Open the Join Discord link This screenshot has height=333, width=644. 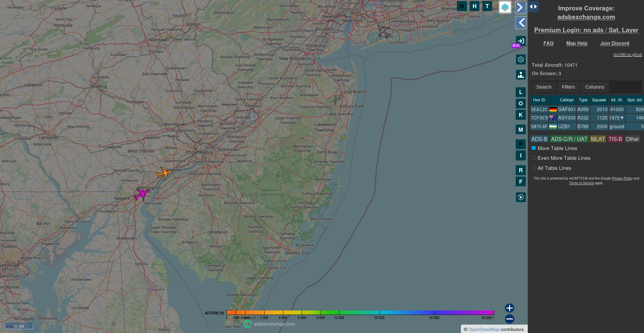pos(615,43)
